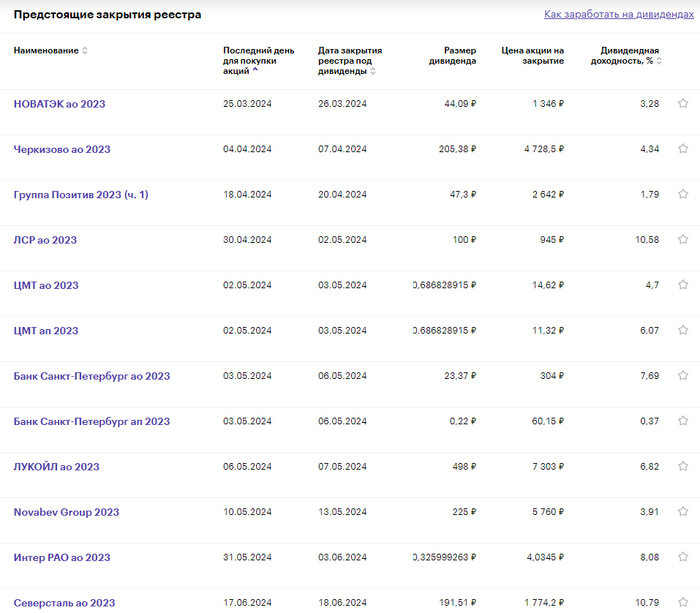Open Банк Санкт-Петербург ао 2023 link
The width and height of the screenshot is (700, 613).
[92, 376]
